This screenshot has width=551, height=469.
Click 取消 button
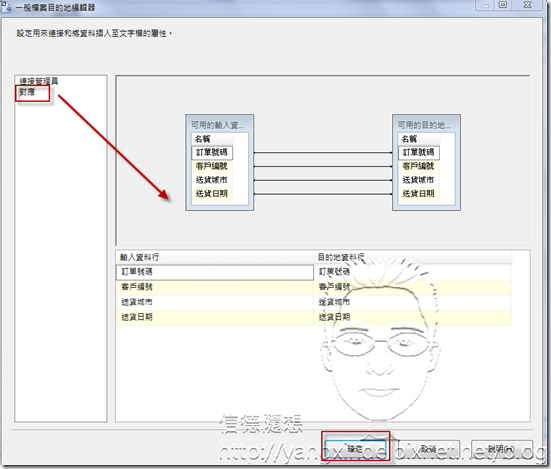(x=429, y=449)
